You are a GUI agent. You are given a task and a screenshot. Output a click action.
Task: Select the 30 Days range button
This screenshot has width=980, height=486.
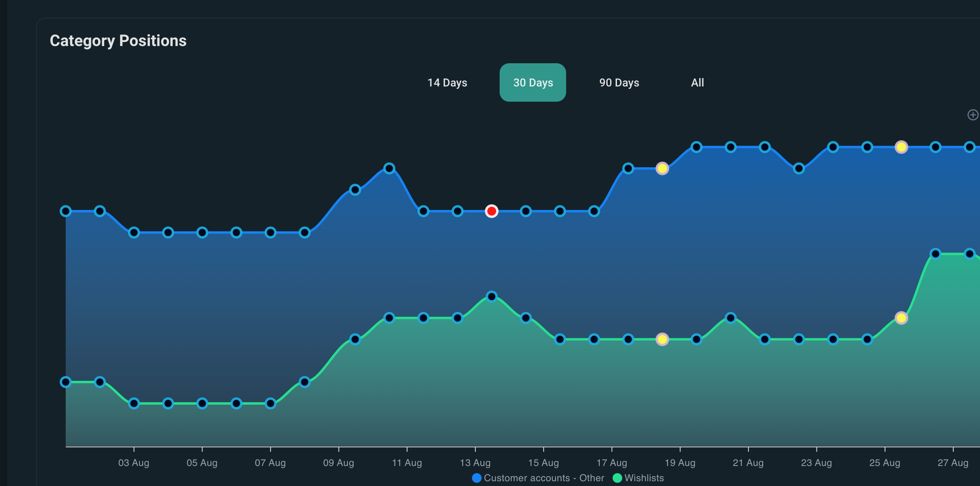tap(533, 82)
